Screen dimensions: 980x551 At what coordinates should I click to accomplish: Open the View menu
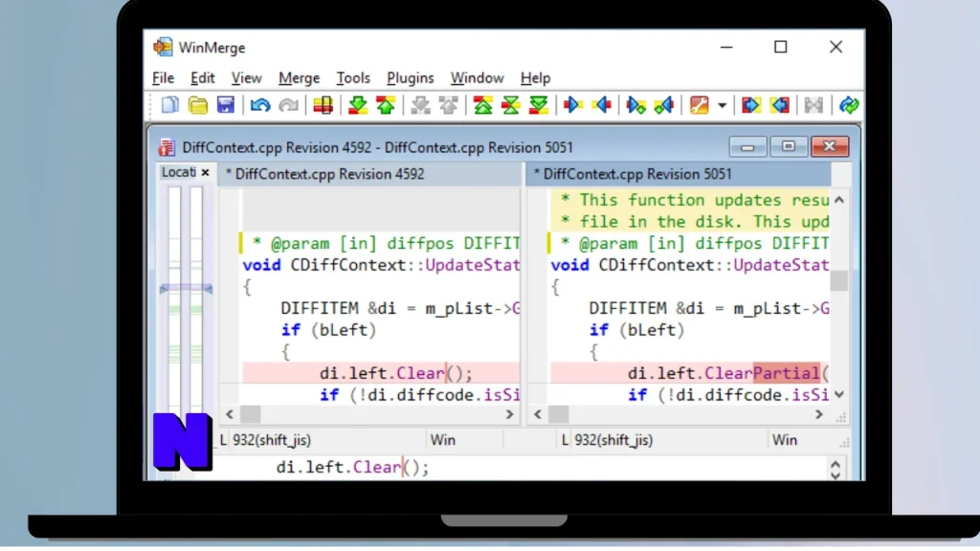pyautogui.click(x=246, y=78)
